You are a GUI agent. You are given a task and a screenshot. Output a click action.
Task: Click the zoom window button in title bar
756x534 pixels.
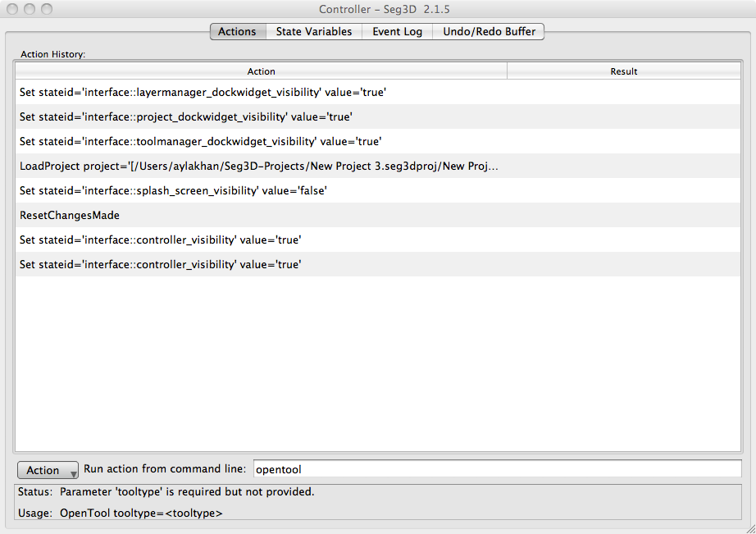tap(47, 9)
